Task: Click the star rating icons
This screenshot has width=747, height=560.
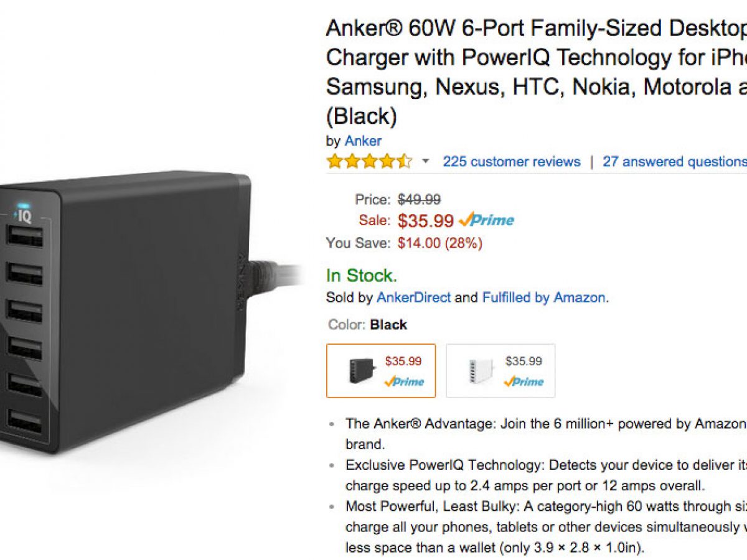Action: [x=369, y=162]
